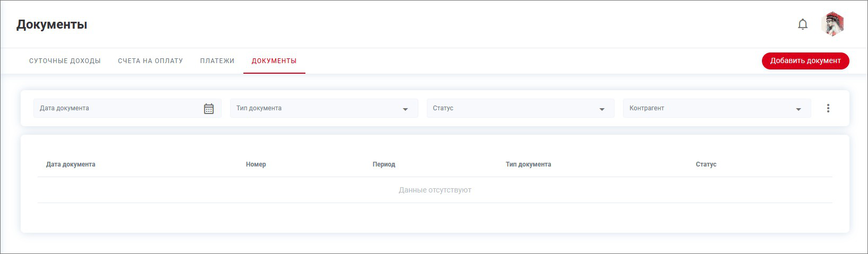Click the Данные отсутствуют empty row
The image size is (868, 254).
pyautogui.click(x=435, y=190)
